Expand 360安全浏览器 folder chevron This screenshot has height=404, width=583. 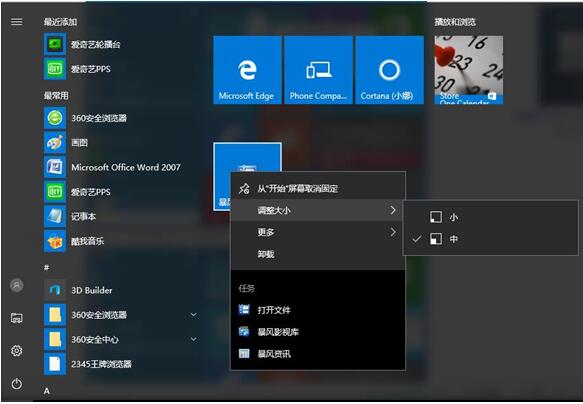[194, 315]
